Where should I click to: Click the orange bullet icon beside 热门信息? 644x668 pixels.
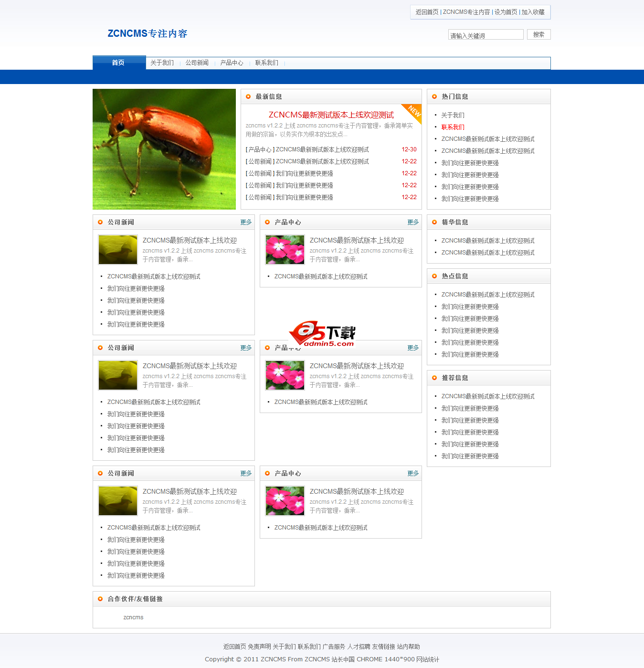point(434,96)
